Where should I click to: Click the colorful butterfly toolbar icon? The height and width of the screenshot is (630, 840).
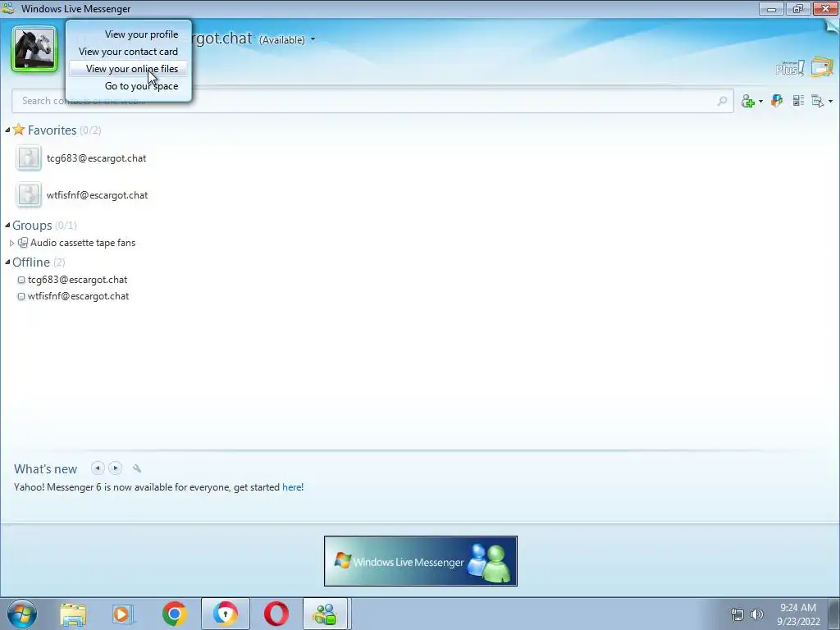(x=777, y=100)
